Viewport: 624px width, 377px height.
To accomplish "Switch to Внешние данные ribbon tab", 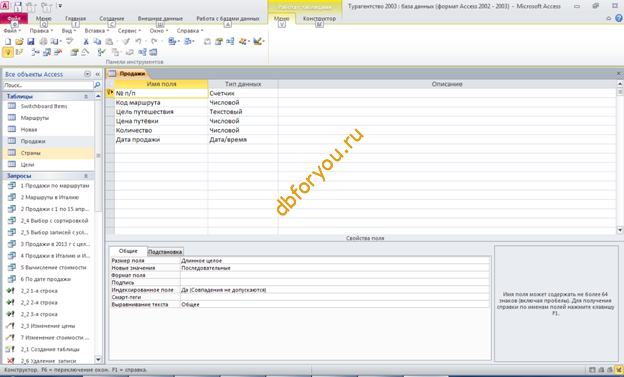I will tap(160, 18).
